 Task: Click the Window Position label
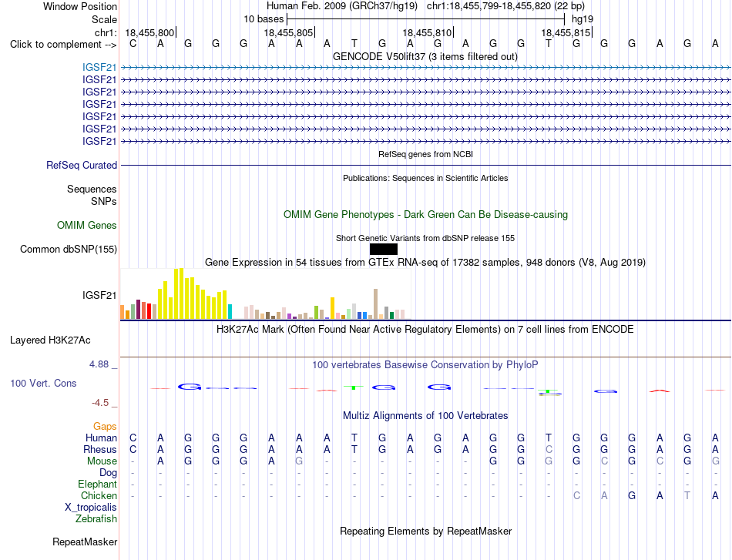pyautogui.click(x=80, y=6)
